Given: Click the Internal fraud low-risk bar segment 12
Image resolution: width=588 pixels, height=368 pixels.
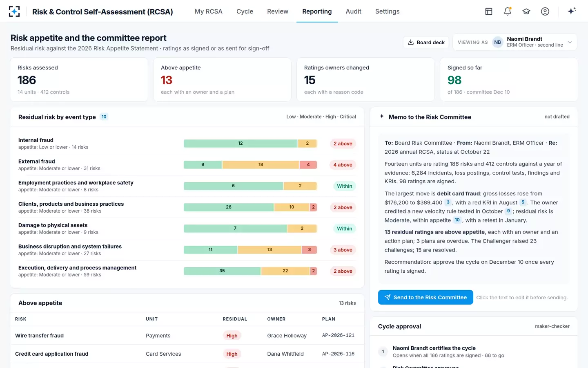Looking at the screenshot, I should [241, 144].
